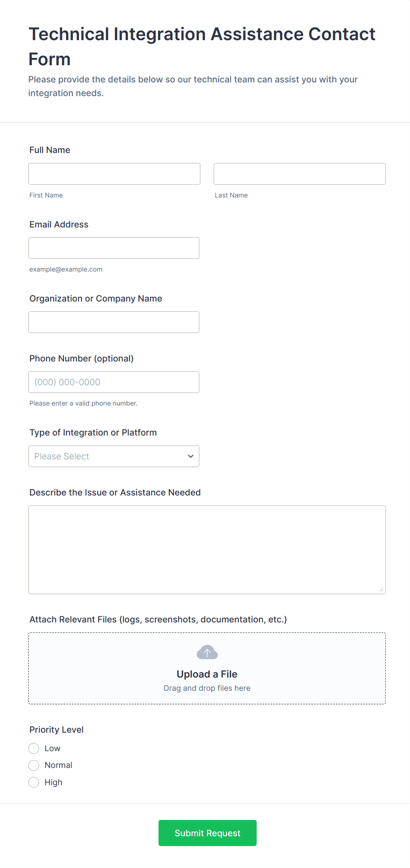
Task: Focus the First Name input field
Action: click(114, 174)
